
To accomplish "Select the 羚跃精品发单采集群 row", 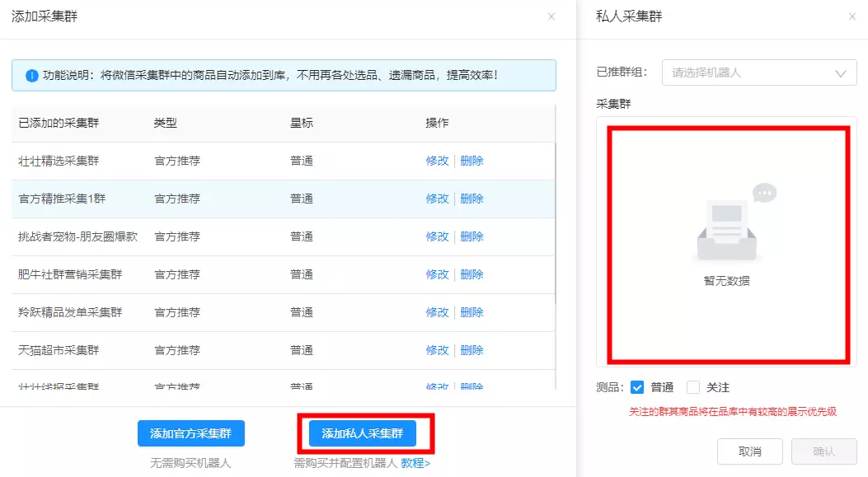I will 70,312.
